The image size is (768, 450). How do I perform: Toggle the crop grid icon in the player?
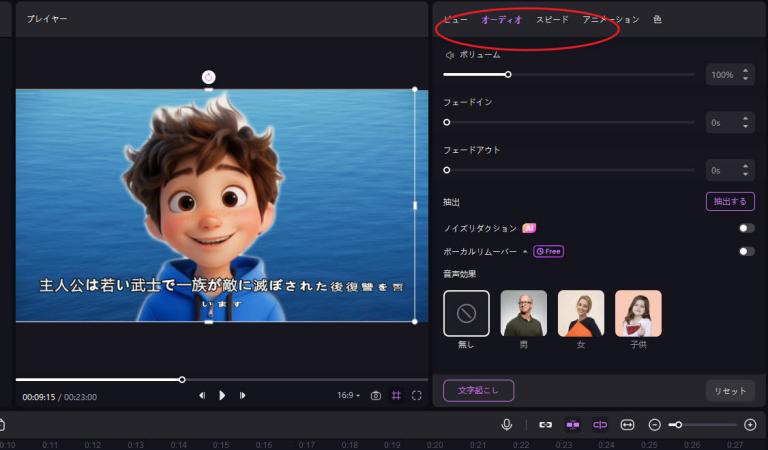pos(396,396)
